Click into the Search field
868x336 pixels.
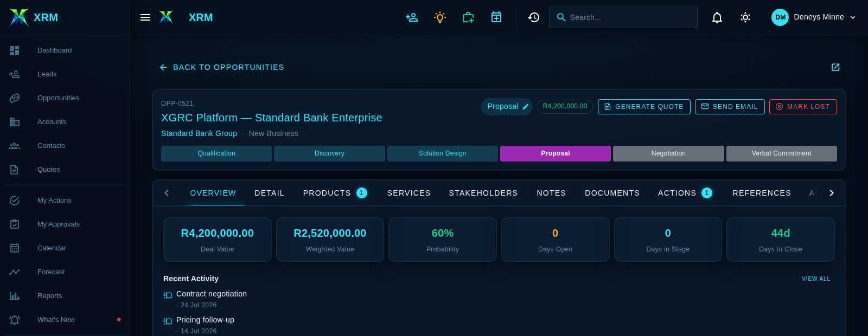coord(623,17)
